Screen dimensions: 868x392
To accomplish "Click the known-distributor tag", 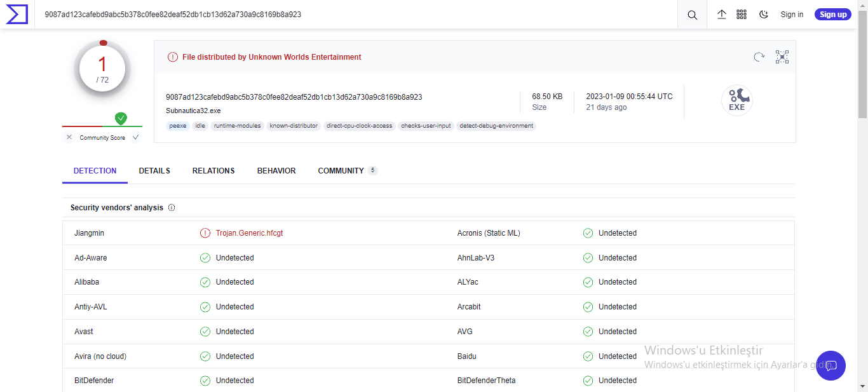I will [x=294, y=126].
